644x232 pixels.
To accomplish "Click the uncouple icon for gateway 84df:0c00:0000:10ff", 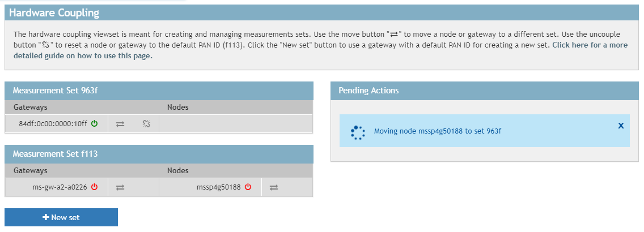I will point(146,124).
